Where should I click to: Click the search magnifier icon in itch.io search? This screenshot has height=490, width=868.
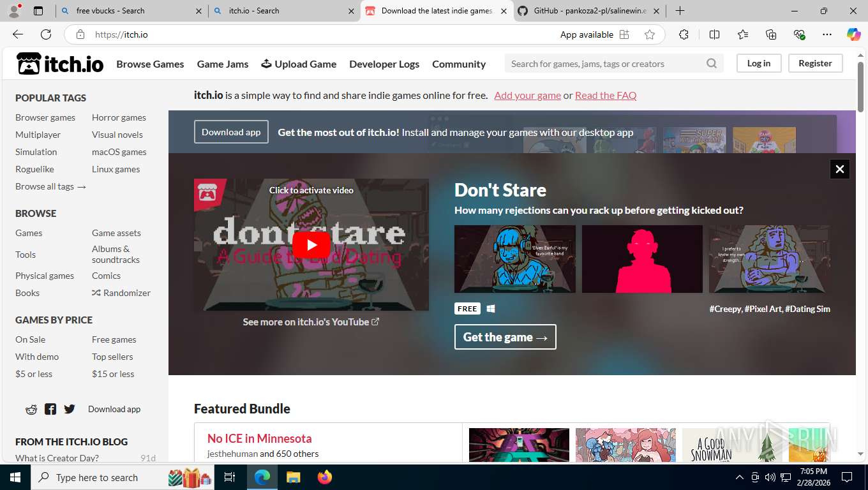(x=712, y=63)
